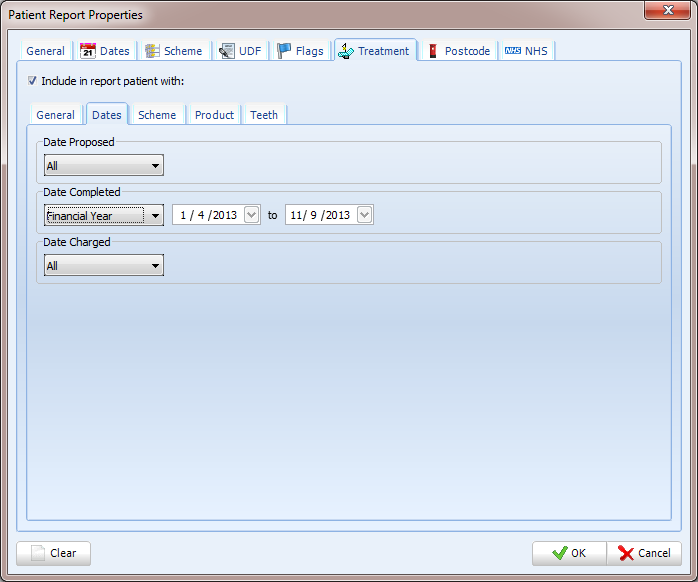Click the green checkmark icon on OK

[x=560, y=553]
